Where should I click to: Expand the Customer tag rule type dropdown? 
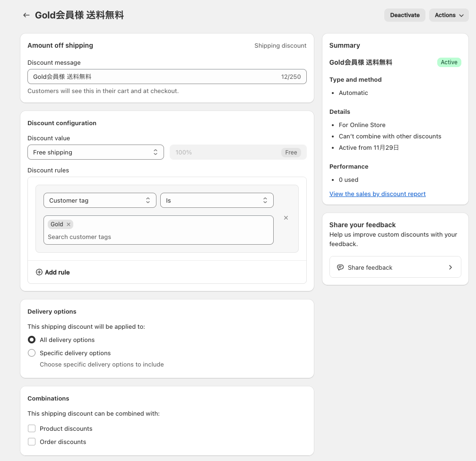[100, 200]
